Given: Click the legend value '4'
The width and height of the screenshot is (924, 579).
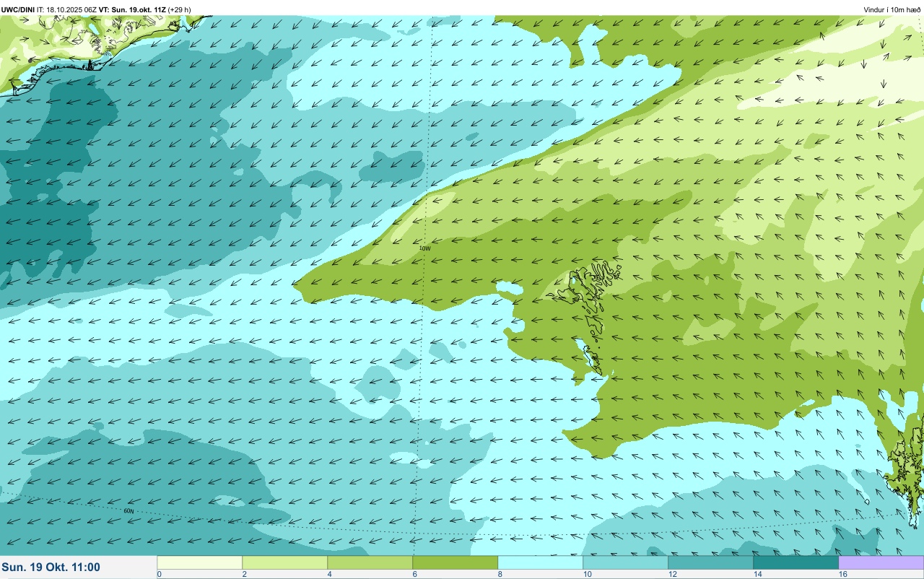Looking at the screenshot, I should [330, 574].
